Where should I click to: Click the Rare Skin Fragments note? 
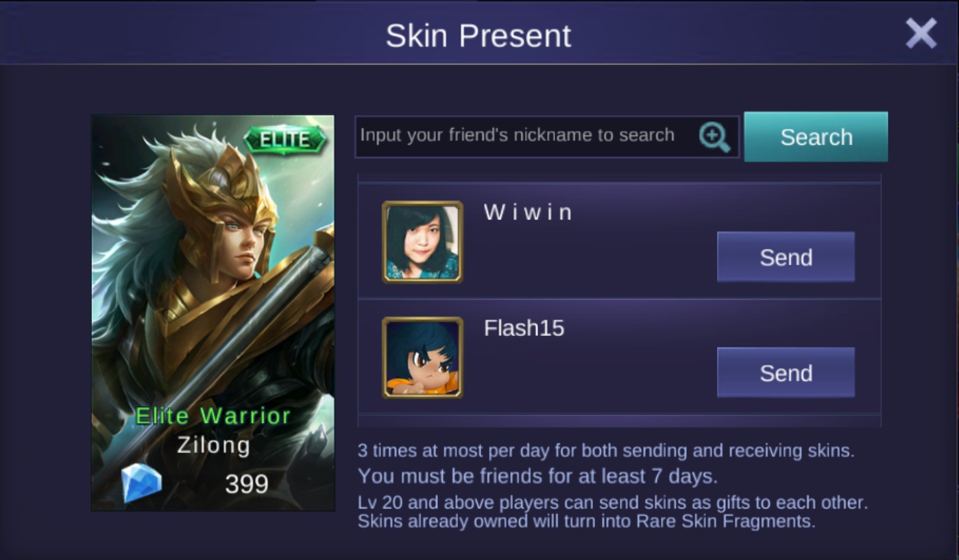[587, 521]
